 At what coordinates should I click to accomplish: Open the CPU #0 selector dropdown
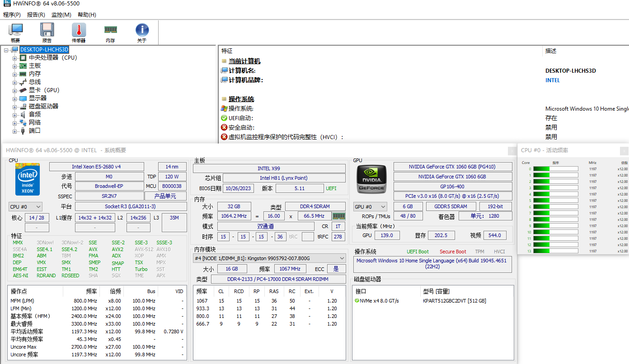(x=25, y=206)
